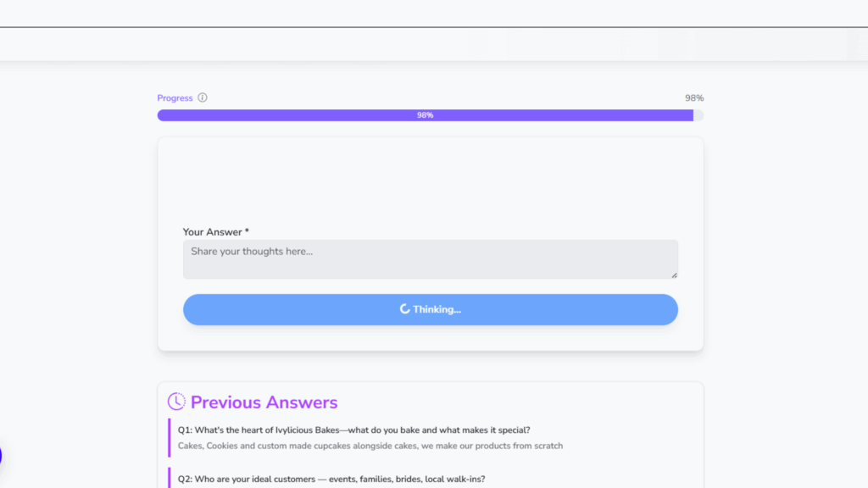The width and height of the screenshot is (868, 488).
Task: Click the circular chat bubble on screen edge
Action: pyautogui.click(x=3, y=455)
